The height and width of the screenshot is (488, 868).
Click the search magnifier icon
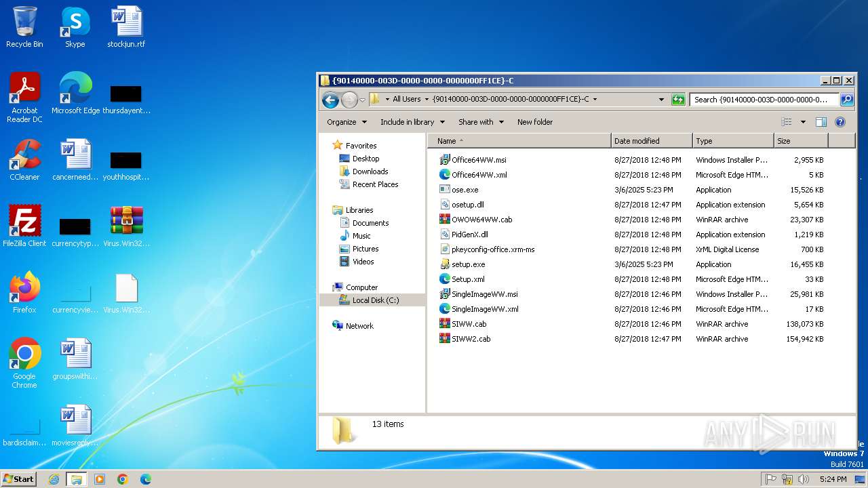tap(847, 100)
